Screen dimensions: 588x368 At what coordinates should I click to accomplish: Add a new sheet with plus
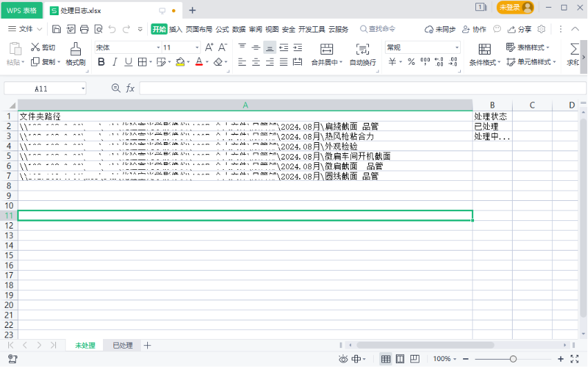(147, 345)
